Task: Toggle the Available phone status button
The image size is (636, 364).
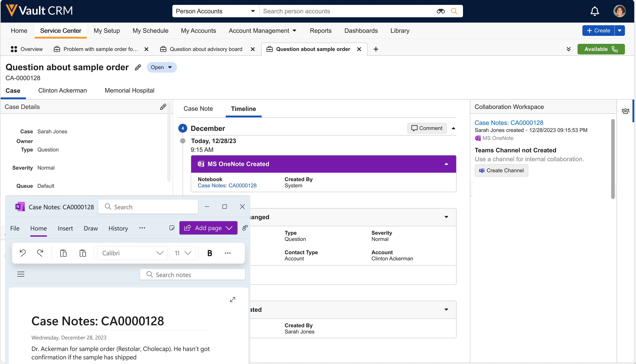Action: click(x=601, y=49)
